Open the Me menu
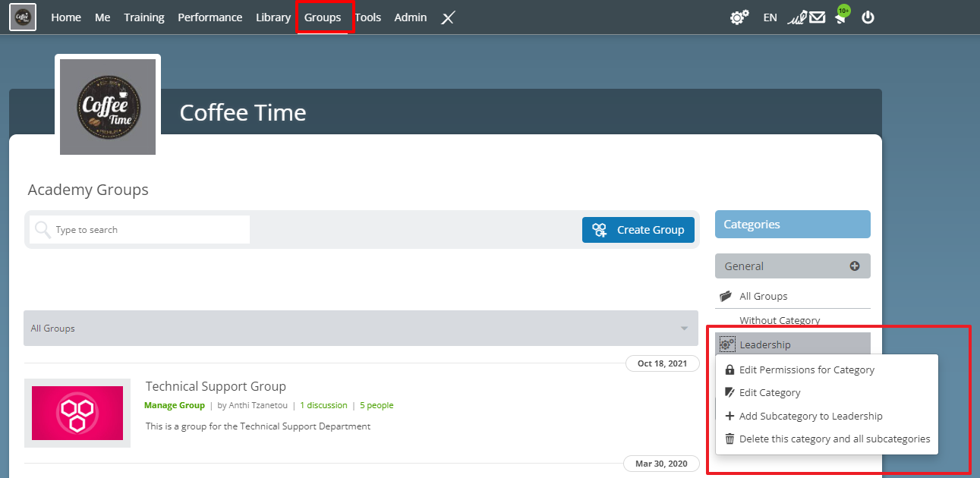This screenshot has width=980, height=478. pyautogui.click(x=102, y=17)
